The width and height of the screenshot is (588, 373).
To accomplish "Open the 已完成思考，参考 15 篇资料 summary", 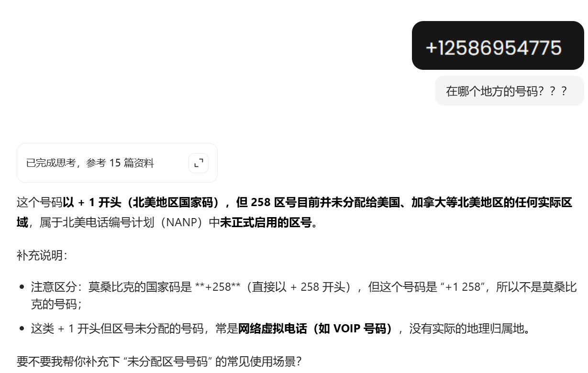I will 90,163.
